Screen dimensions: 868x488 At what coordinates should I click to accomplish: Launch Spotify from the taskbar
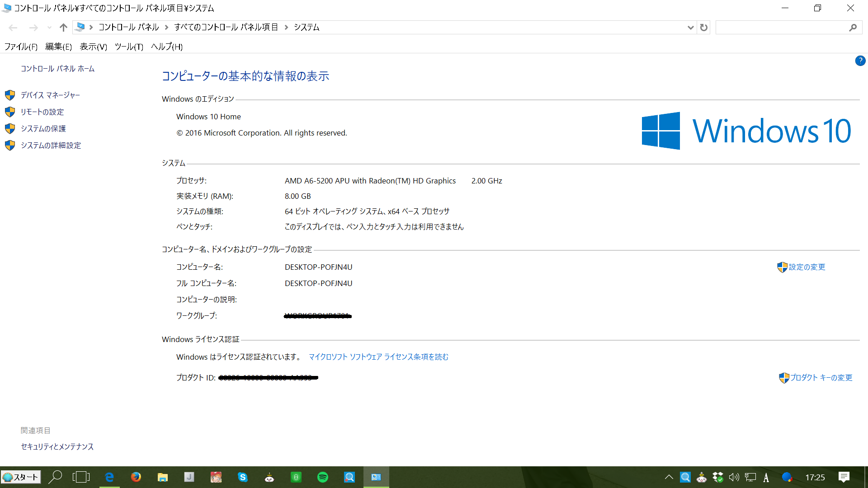coord(323,477)
